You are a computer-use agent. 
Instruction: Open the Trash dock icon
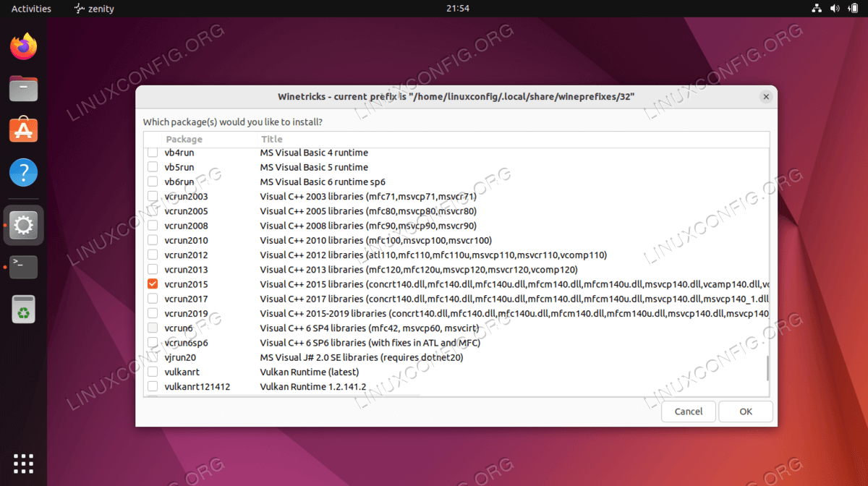(24, 309)
